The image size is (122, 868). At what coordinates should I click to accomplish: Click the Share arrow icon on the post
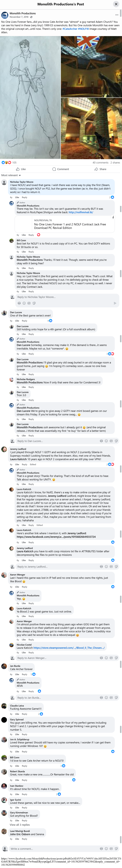coord(96,169)
